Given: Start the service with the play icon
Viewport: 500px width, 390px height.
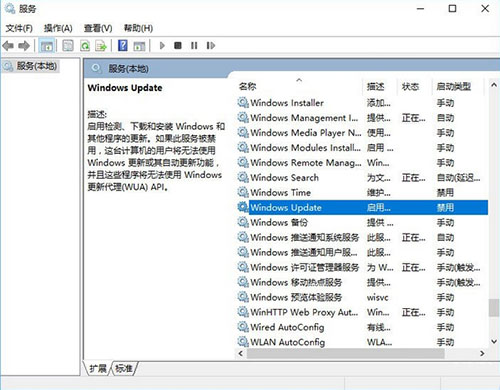Looking at the screenshot, I should [x=162, y=45].
